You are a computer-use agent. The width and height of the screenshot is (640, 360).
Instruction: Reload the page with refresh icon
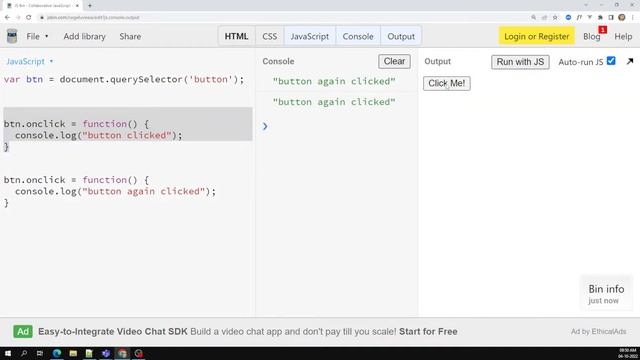[x=29, y=18]
